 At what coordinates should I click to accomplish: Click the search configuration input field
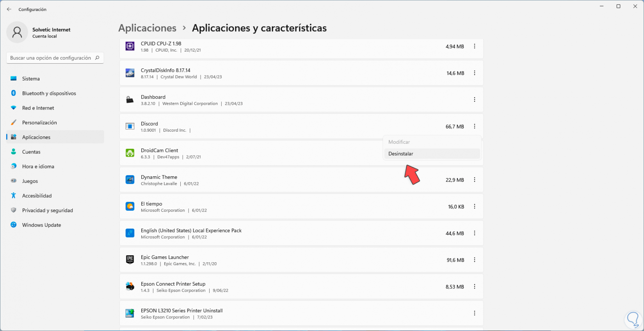click(50, 58)
